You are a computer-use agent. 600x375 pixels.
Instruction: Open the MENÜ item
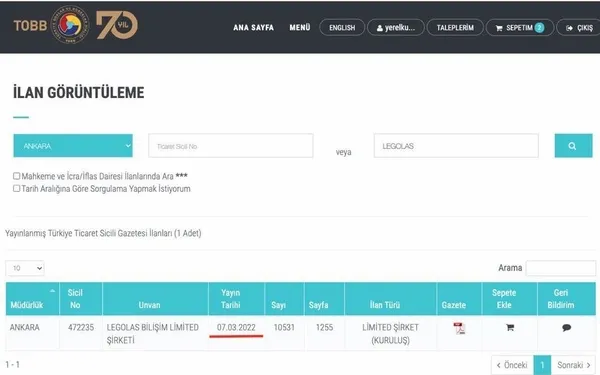(x=300, y=28)
